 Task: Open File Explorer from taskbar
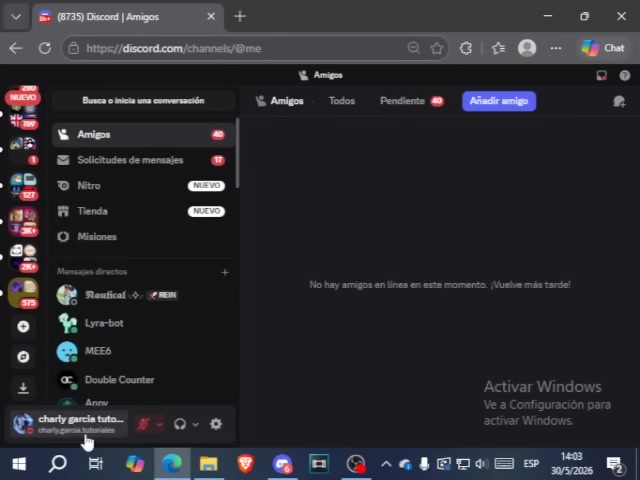(x=209, y=464)
